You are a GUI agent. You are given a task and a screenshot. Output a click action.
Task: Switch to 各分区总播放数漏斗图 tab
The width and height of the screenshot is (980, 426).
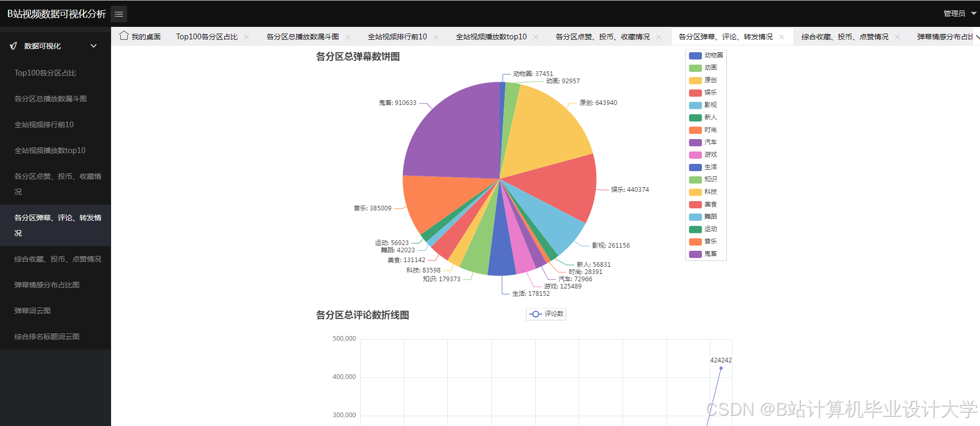pyautogui.click(x=303, y=37)
